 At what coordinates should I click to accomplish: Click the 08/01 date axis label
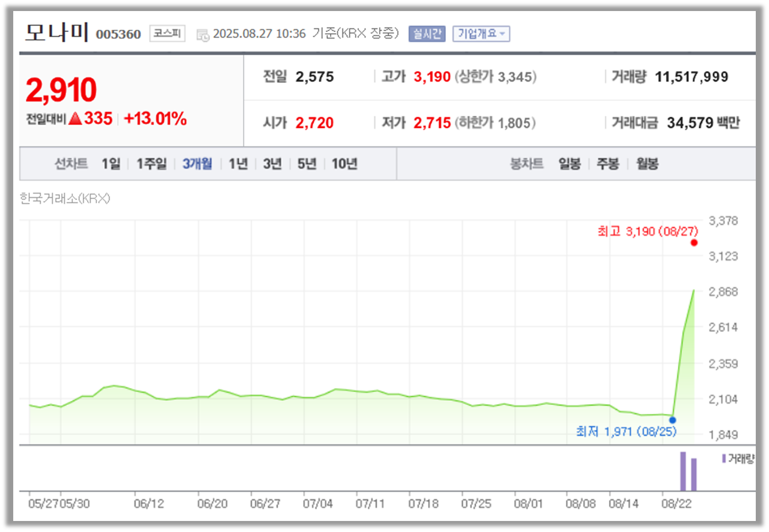point(528,503)
